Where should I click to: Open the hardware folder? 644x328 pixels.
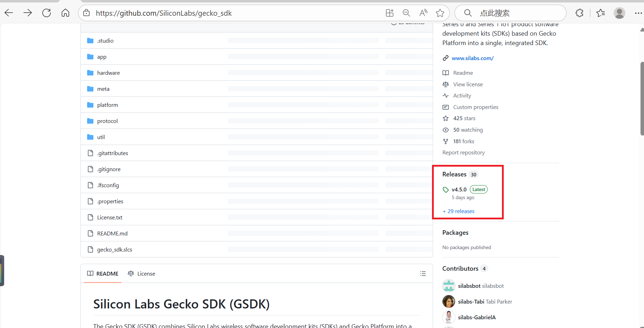click(108, 73)
